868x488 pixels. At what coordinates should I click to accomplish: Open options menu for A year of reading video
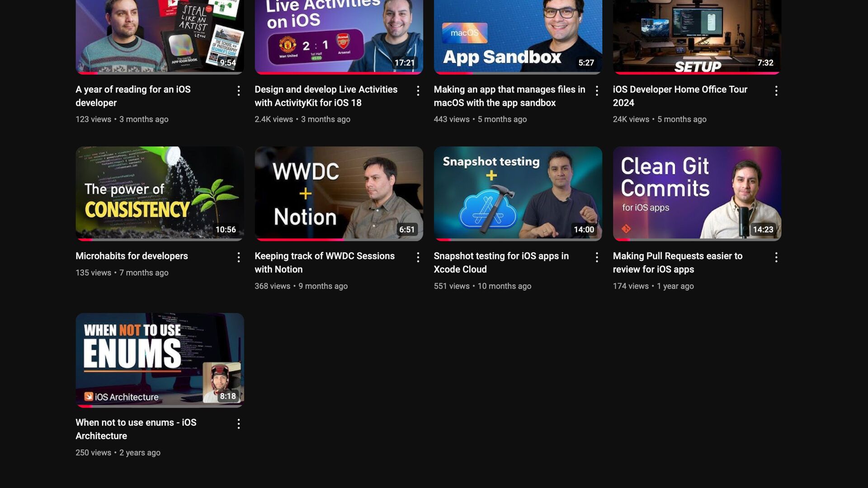coord(239,91)
